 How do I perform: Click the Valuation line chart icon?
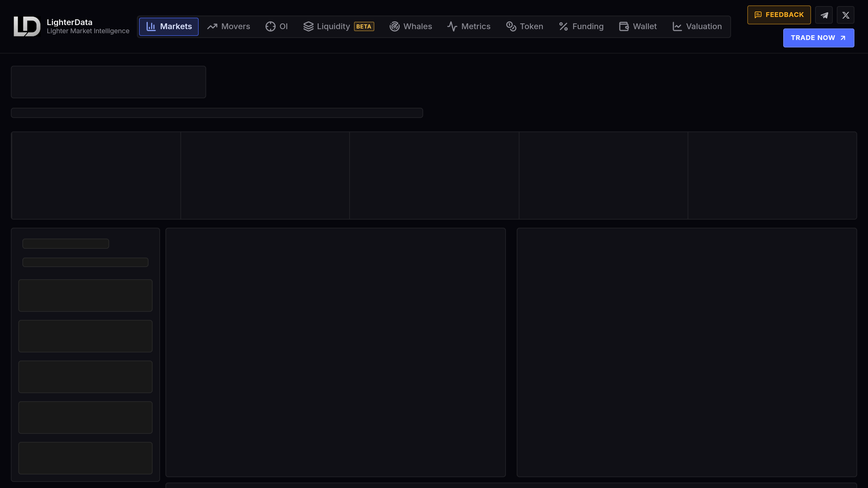click(677, 26)
